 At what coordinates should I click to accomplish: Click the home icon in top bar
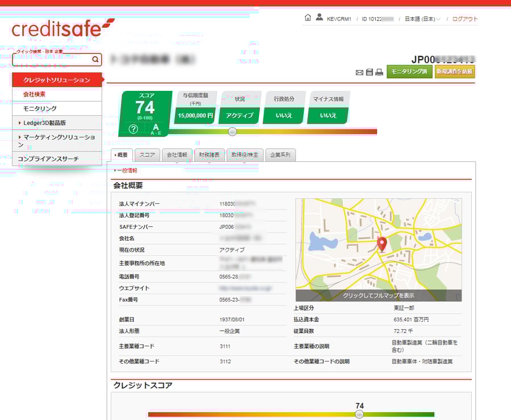point(308,18)
